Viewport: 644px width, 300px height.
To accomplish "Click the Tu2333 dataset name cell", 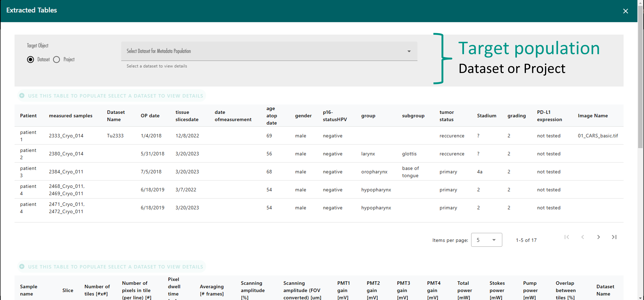I will pyautogui.click(x=115, y=136).
